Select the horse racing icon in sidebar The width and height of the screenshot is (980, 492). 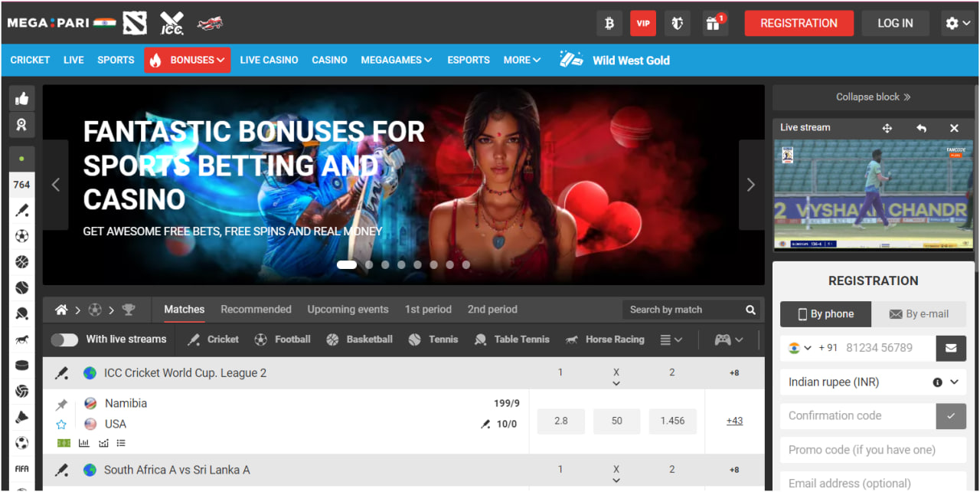tap(21, 339)
